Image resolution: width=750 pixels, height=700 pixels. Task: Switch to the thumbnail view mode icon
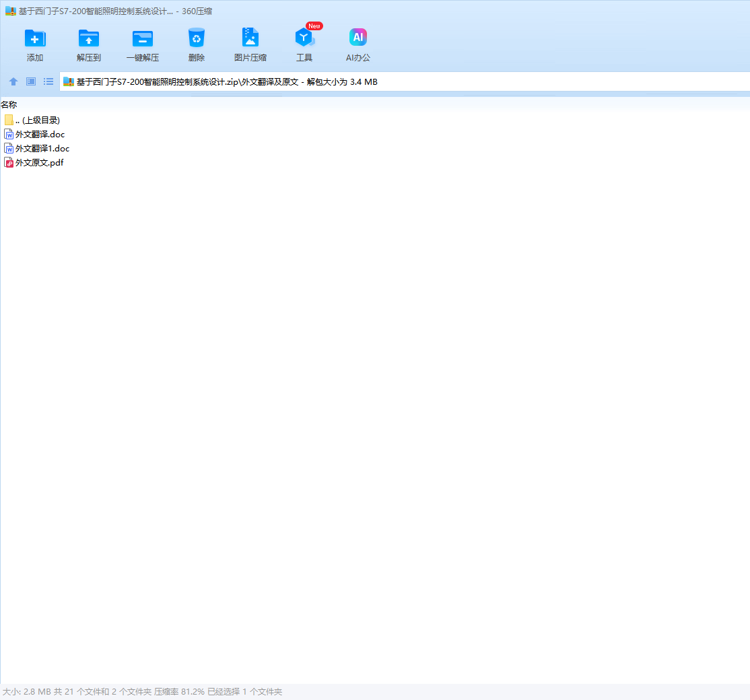coord(31,81)
